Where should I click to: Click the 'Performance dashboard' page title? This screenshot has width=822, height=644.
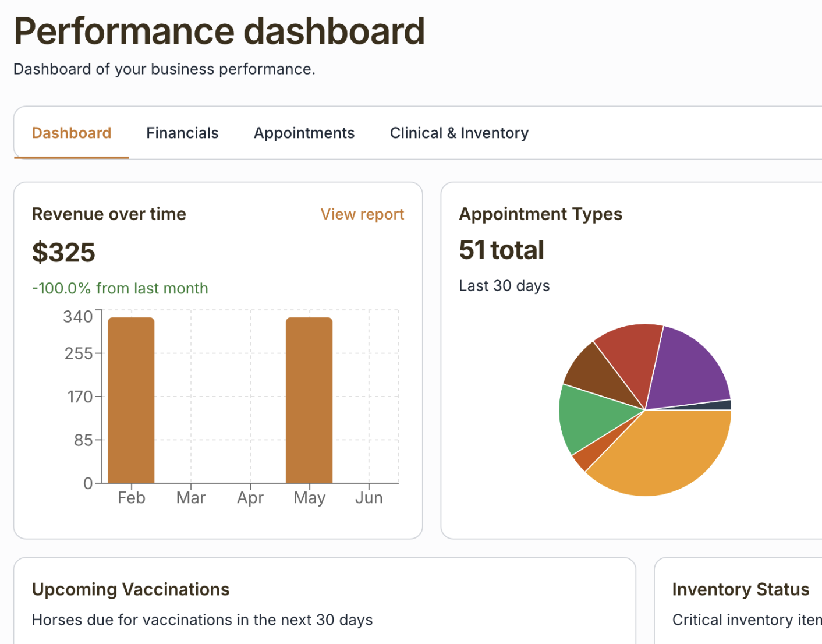tap(219, 31)
